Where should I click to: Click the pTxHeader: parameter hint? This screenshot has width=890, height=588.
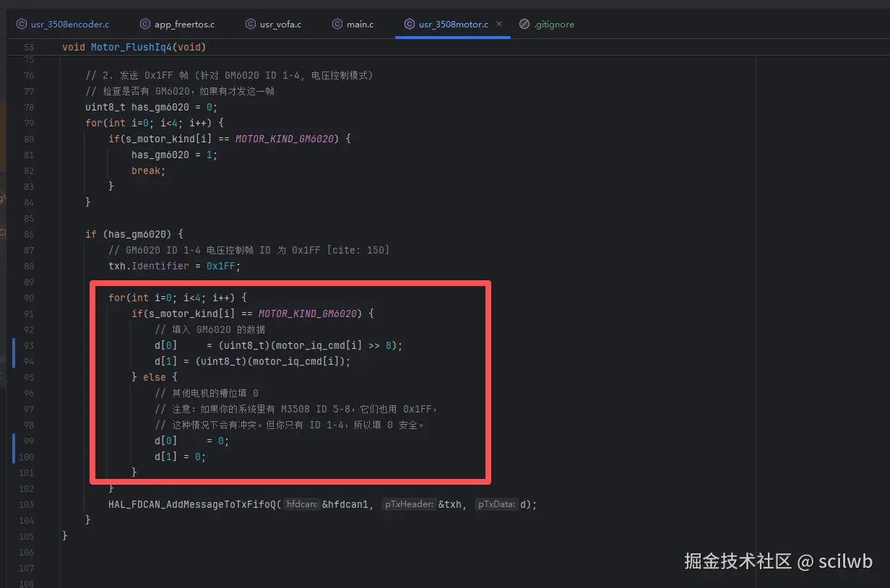[x=409, y=504]
